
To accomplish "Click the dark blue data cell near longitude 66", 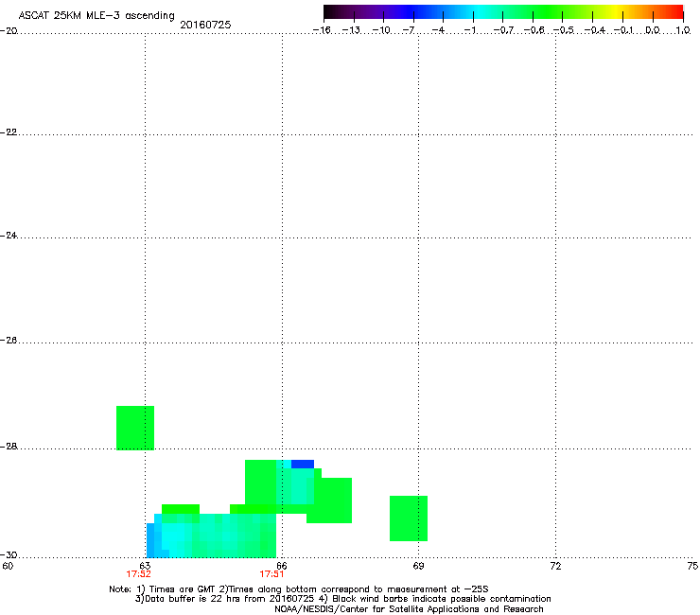I will coord(303,464).
